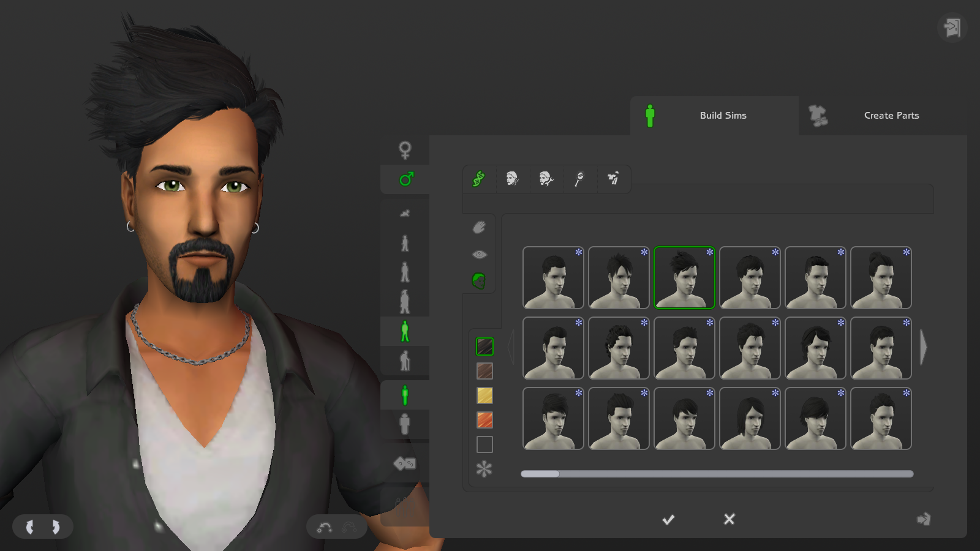Accept changes with the checkmark button
Image resolution: width=980 pixels, height=551 pixels.
[x=668, y=519]
